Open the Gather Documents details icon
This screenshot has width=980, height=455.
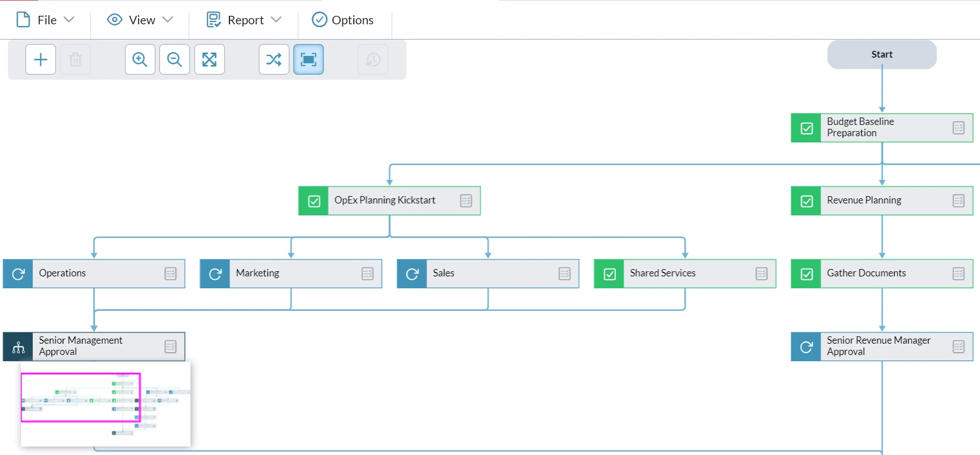pos(959,274)
